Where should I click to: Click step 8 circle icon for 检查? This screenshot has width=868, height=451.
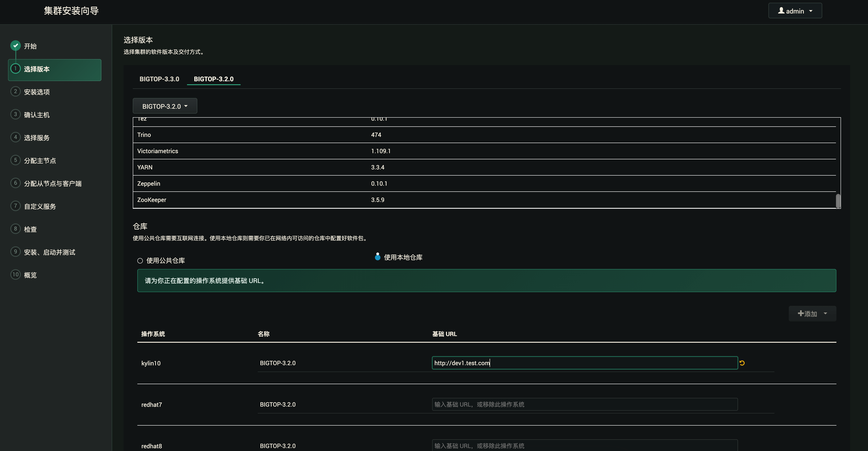(x=15, y=229)
